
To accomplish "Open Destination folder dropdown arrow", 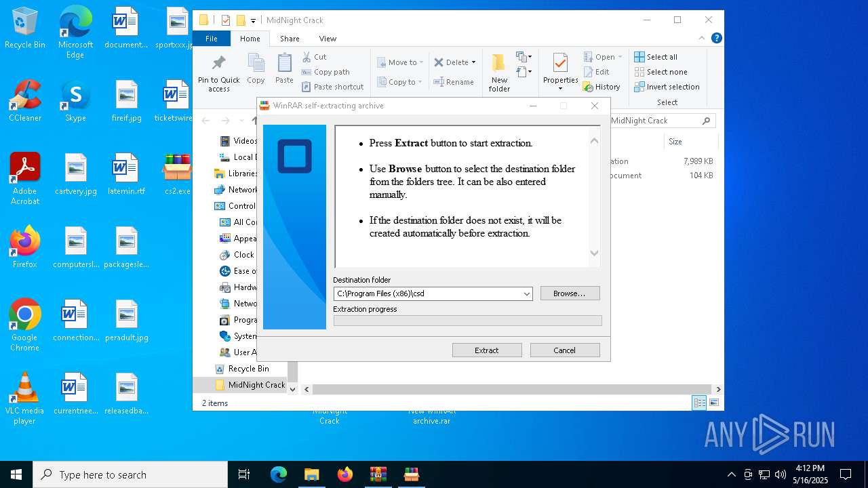I will [x=526, y=293].
